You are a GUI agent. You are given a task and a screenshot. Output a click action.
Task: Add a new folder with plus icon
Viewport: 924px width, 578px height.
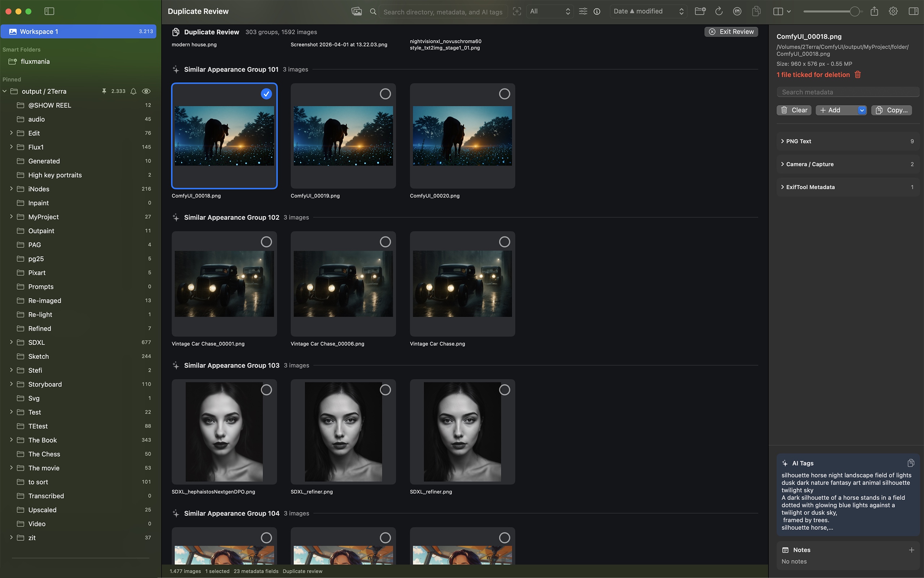click(x=700, y=11)
